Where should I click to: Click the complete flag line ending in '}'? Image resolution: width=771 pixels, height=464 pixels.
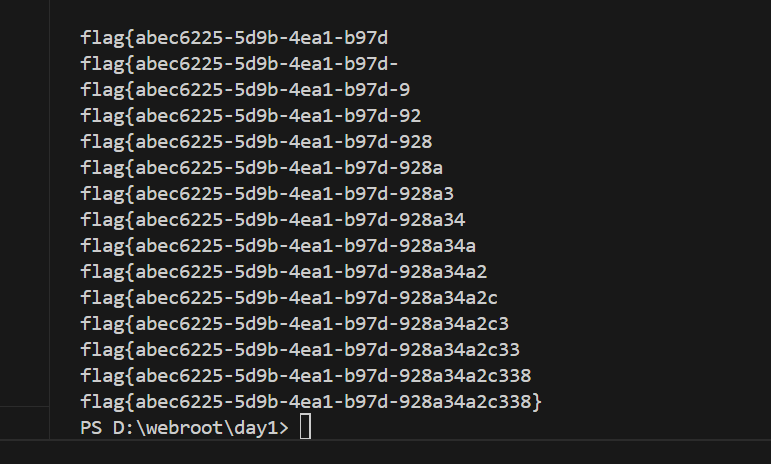pos(311,402)
